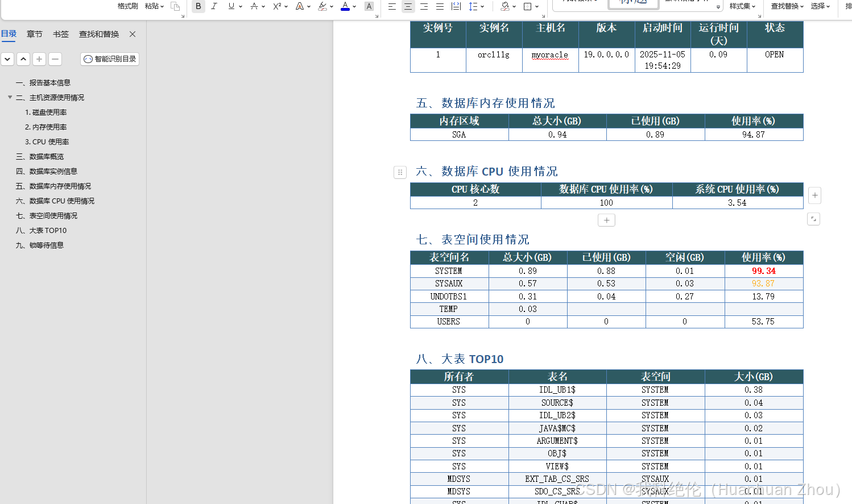Click the myoracle hostname cell
The width and height of the screenshot is (852, 504).
550,60
